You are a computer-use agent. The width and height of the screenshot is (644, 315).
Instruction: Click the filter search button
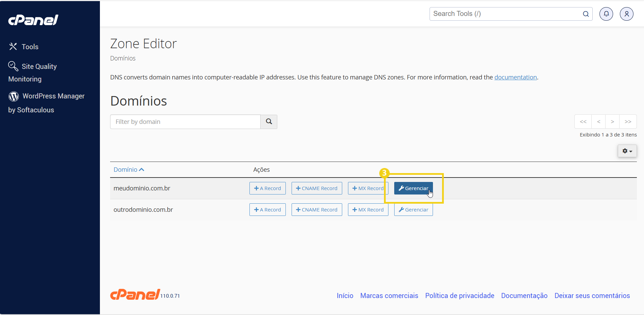click(x=269, y=122)
